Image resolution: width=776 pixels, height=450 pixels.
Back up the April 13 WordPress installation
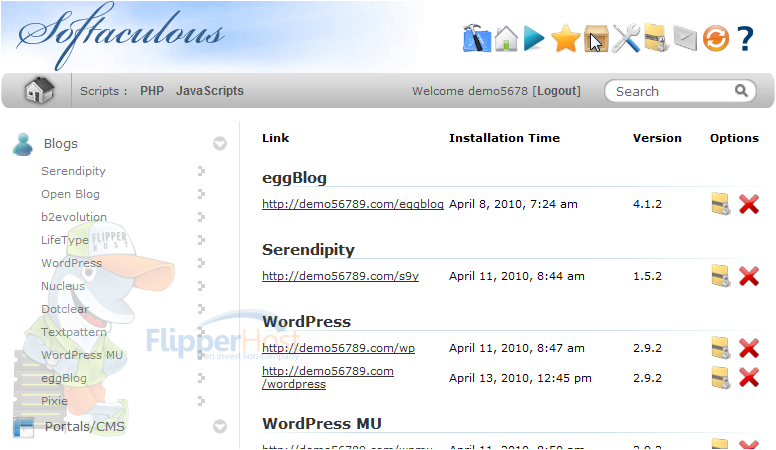click(721, 377)
